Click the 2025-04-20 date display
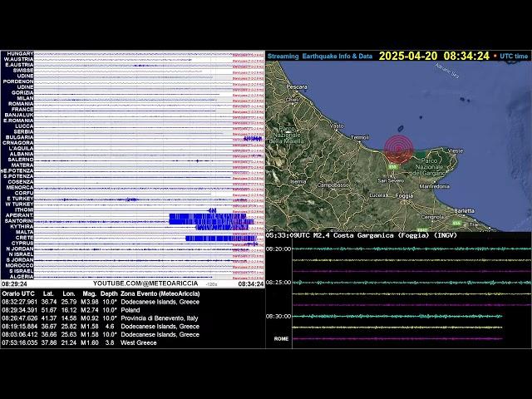This screenshot has width=532, height=399. [x=408, y=56]
